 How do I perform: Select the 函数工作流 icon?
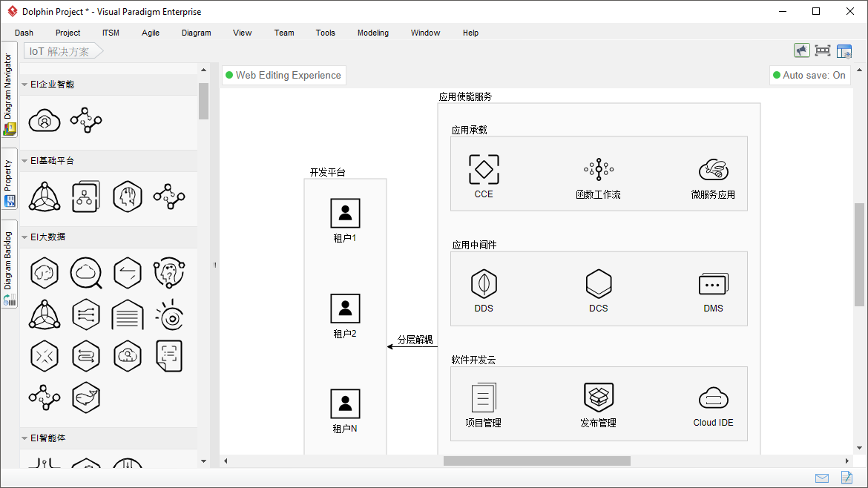[599, 169]
